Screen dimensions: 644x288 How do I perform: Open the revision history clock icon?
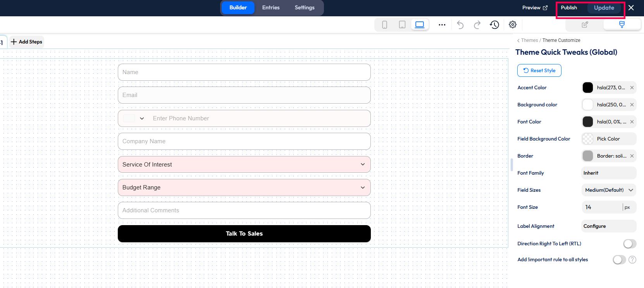pyautogui.click(x=494, y=25)
